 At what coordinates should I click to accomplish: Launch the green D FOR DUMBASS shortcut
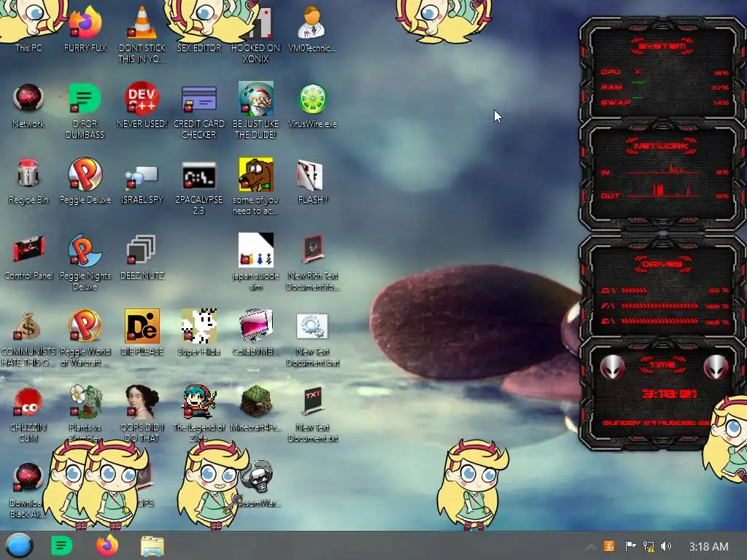[85, 98]
